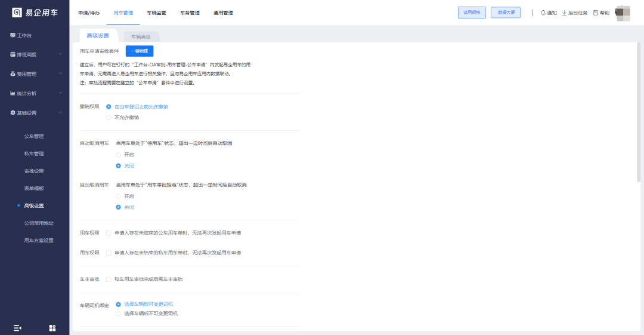Go to 表单模板 in sidebar

[x=33, y=189]
